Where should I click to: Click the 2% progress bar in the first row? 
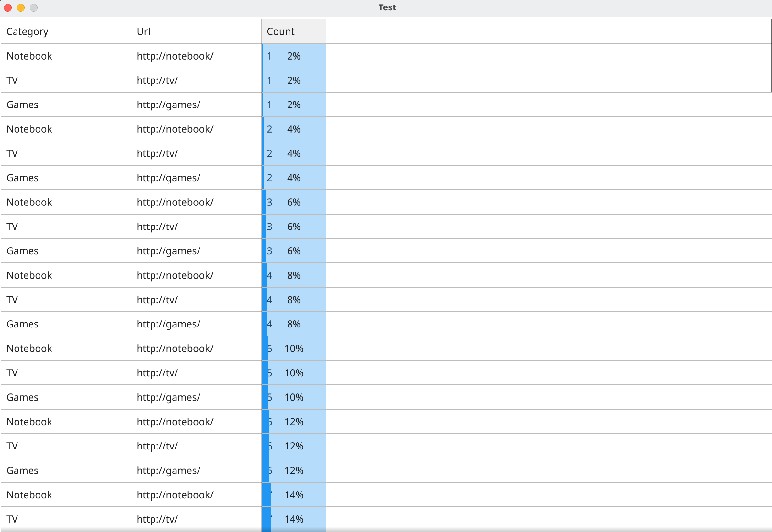(293, 56)
